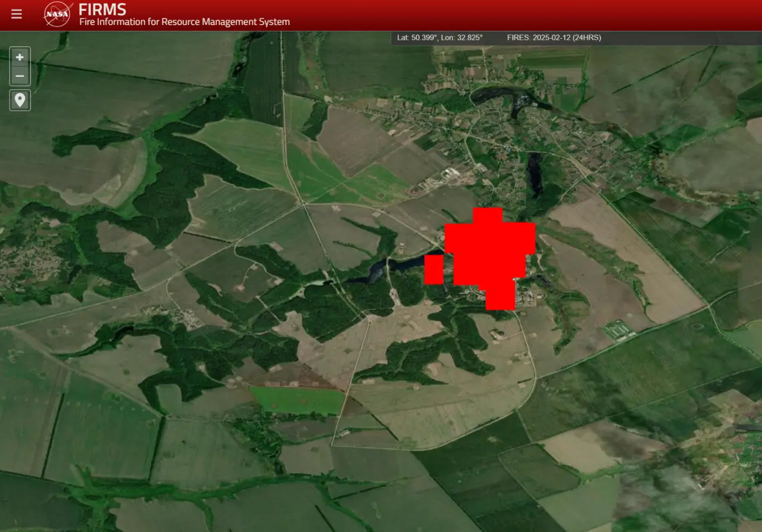762x532 pixels.
Task: Zoom in with the plus button
Action: click(20, 57)
